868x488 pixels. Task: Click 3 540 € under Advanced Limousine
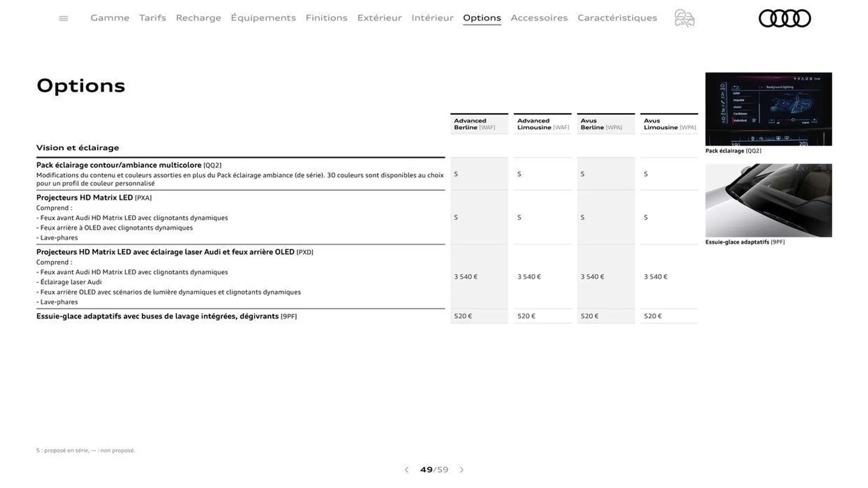[529, 277]
